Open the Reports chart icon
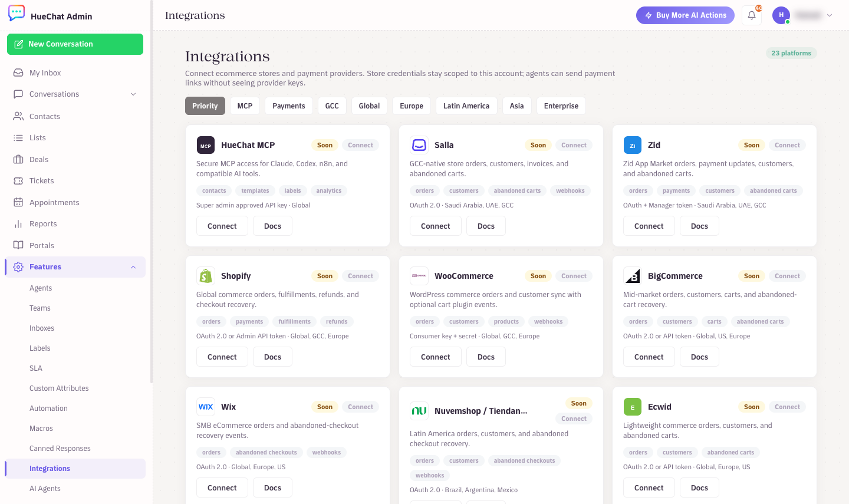This screenshot has height=504, width=849. [18, 223]
